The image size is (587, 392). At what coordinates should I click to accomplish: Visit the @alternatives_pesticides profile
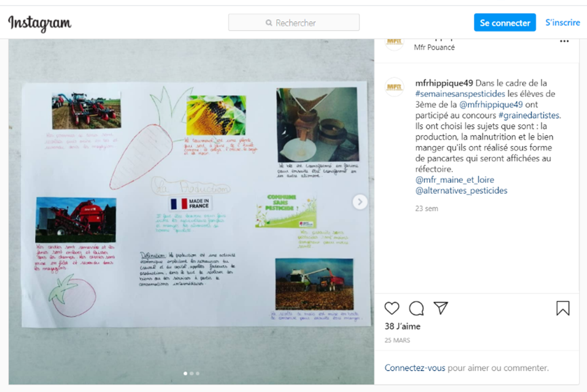[461, 190]
